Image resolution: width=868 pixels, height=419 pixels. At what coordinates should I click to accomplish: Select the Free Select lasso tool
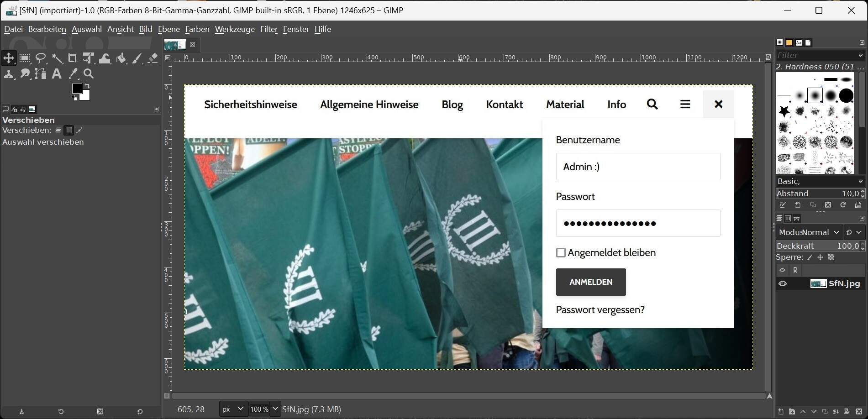[41, 58]
